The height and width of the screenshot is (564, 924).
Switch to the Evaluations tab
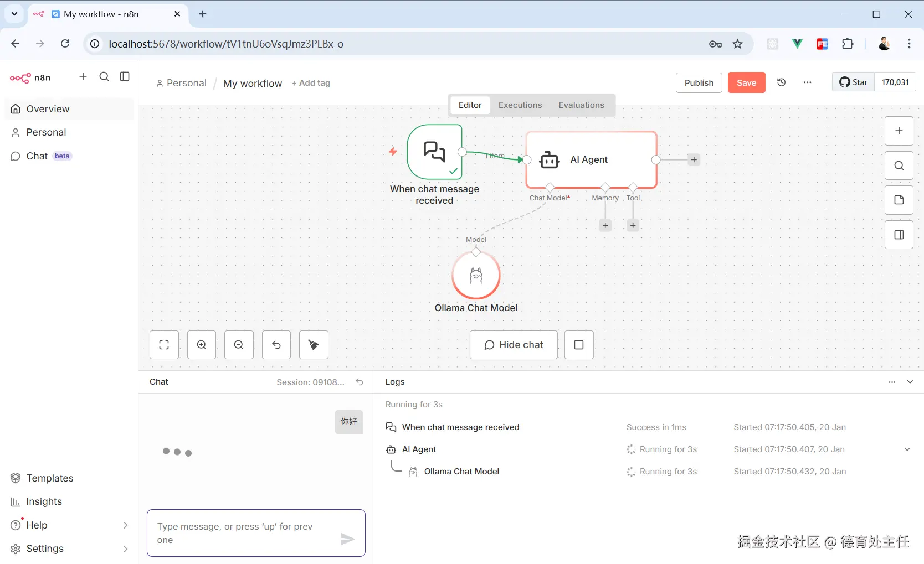coord(581,105)
